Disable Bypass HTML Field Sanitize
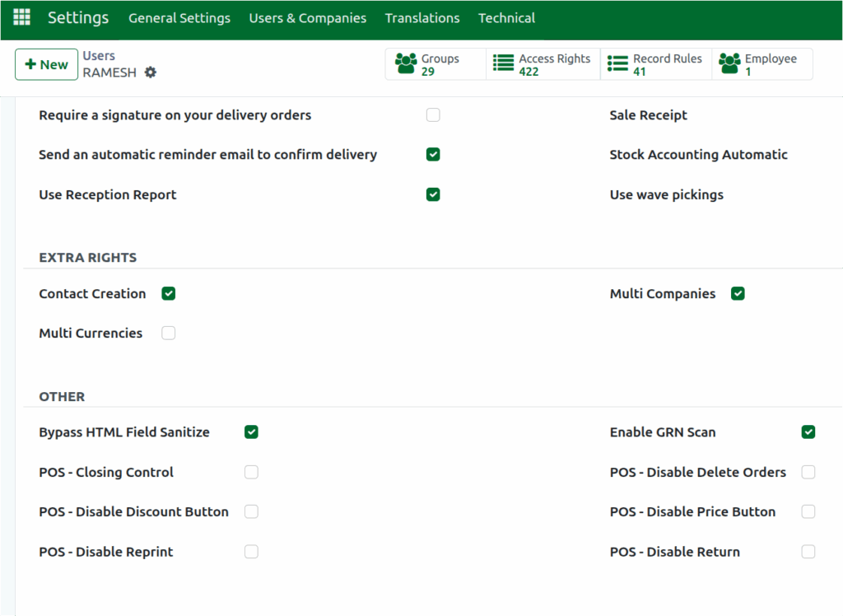This screenshot has height=616, width=843. [251, 432]
